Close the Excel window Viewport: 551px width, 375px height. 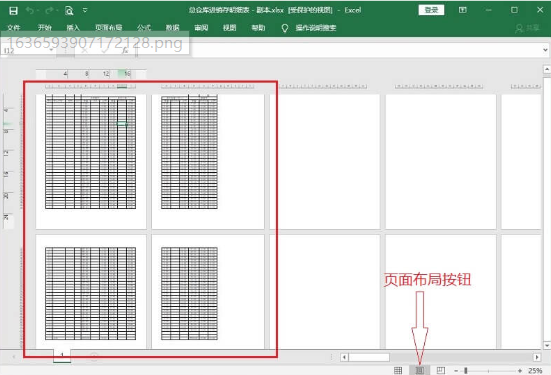[540, 10]
